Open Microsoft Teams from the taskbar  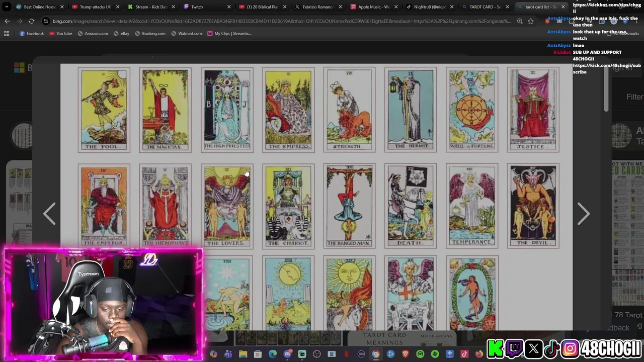point(228,354)
